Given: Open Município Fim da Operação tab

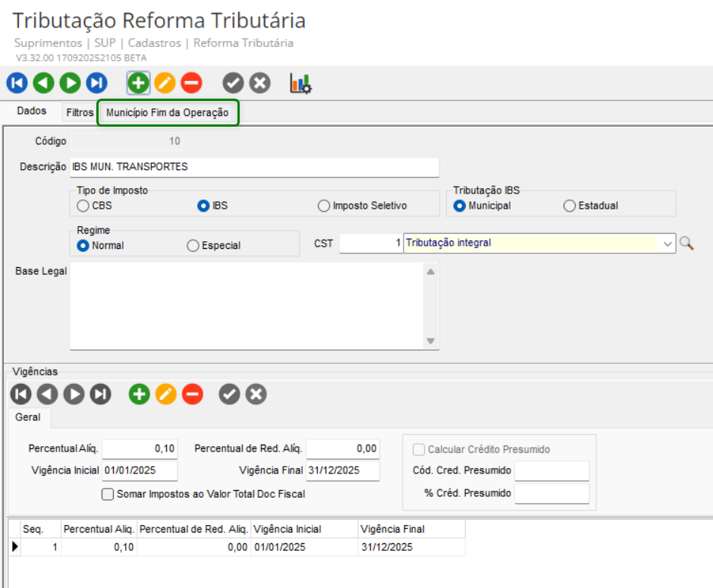Looking at the screenshot, I should 168,113.
